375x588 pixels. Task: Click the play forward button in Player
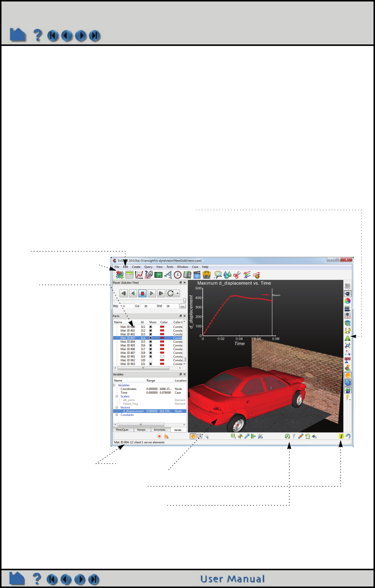[x=152, y=293]
